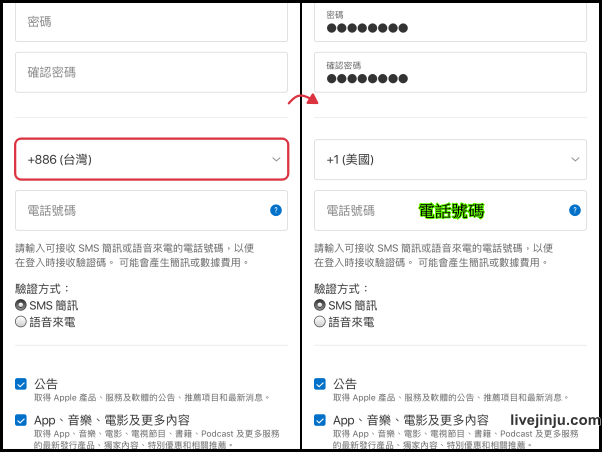Select SMS 簡訊 radio in left panel
Image resolution: width=602 pixels, height=452 pixels.
(x=21, y=305)
